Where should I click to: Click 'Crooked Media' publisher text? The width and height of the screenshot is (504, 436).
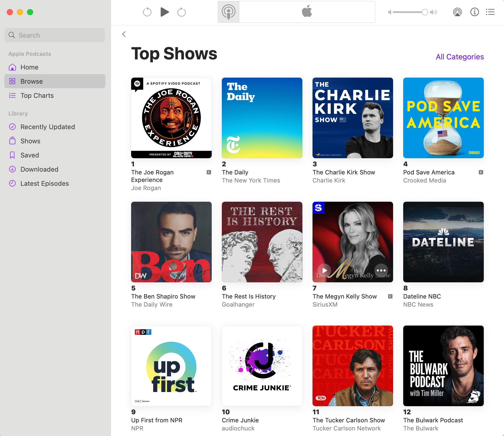424,180
